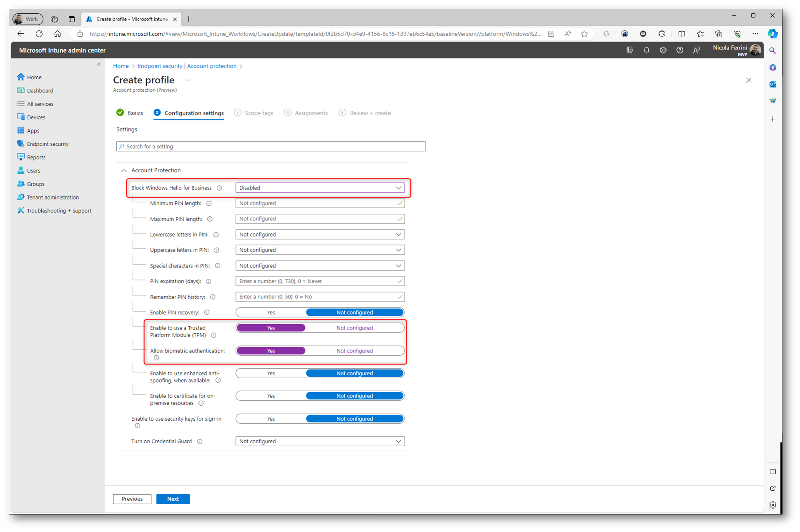Open split screen icon in toolbar

682,34
